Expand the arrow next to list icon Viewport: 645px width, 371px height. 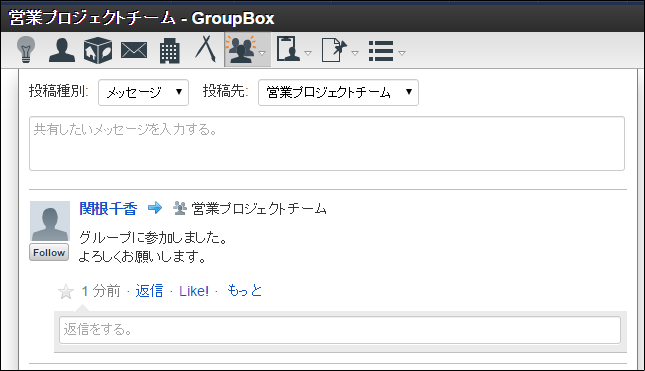click(402, 53)
